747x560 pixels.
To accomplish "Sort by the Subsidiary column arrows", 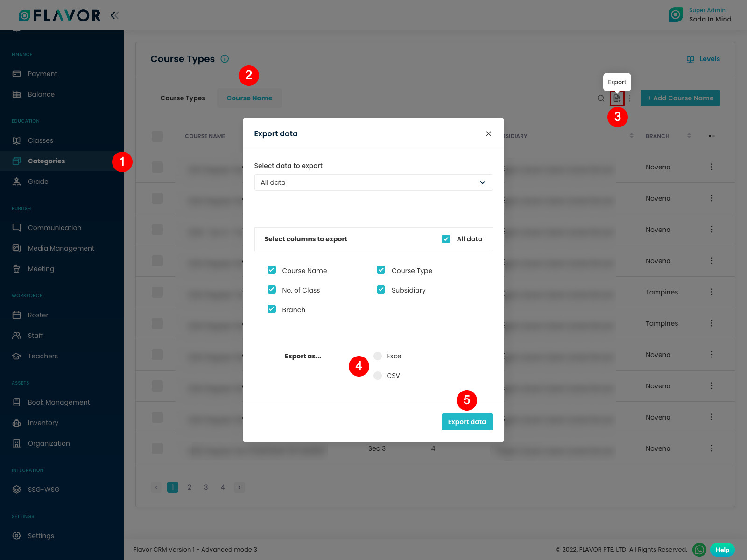I will pyautogui.click(x=632, y=136).
